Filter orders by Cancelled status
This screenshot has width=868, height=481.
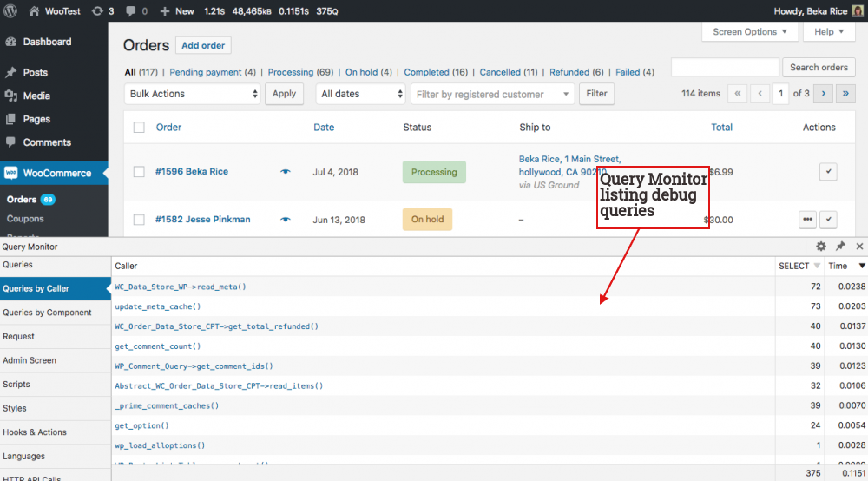click(508, 72)
